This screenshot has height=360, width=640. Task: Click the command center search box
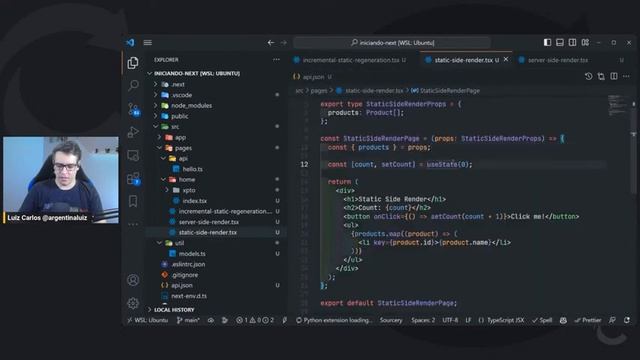pyautogui.click(x=392, y=42)
